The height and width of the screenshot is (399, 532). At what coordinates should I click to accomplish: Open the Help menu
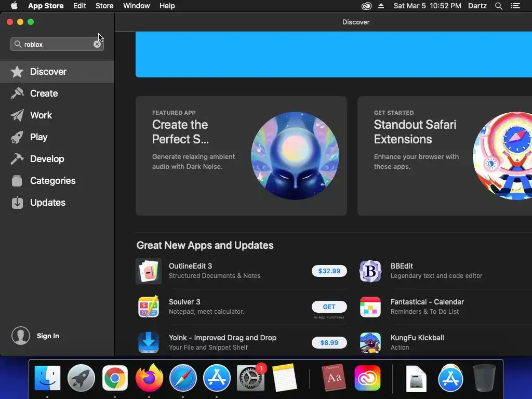pos(167,6)
